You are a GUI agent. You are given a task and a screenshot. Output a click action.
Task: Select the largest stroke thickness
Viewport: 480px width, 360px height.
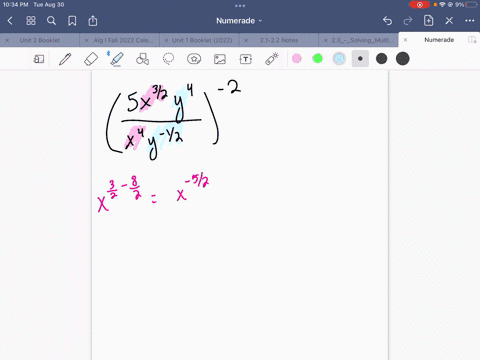pos(403,59)
